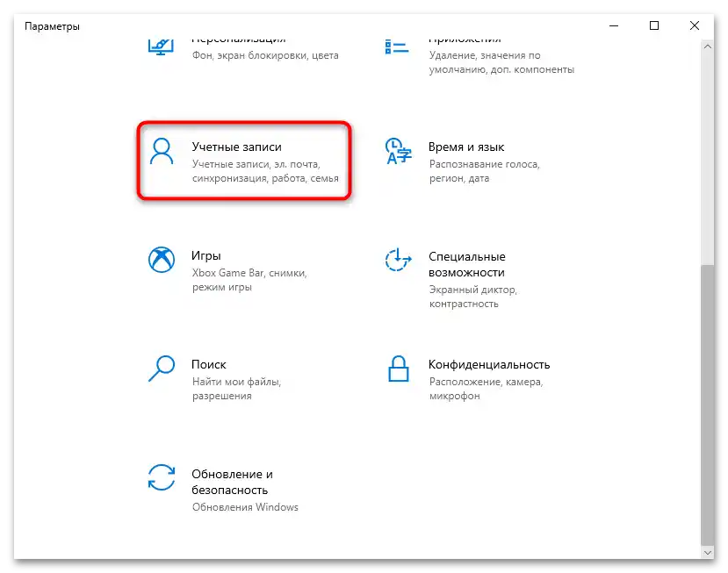
Task: Click the scrollbar down arrow
Action: click(x=709, y=554)
